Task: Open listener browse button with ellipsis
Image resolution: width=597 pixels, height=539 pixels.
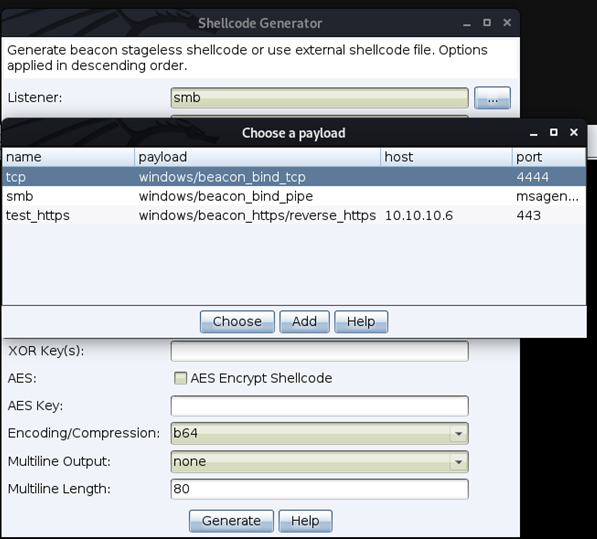Action: click(492, 98)
